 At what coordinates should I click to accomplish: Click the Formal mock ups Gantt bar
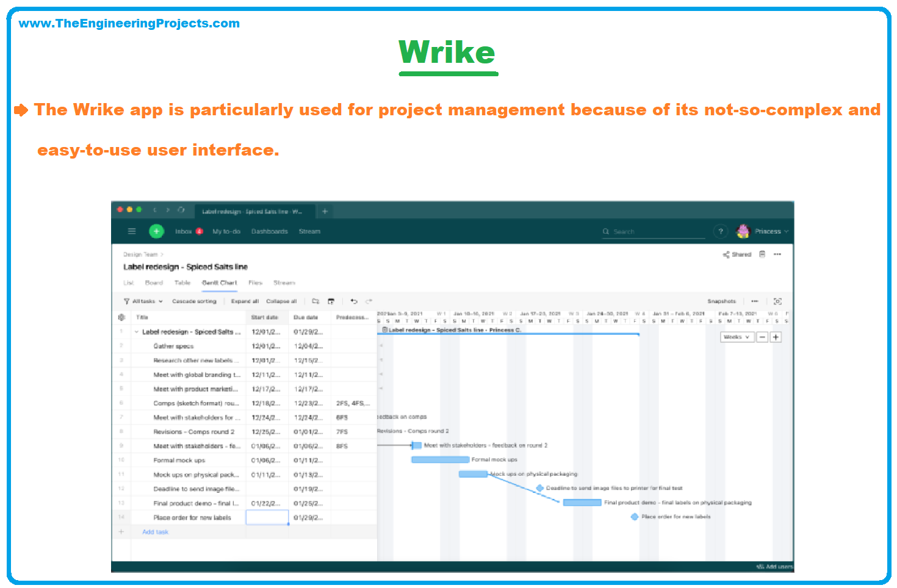(x=441, y=459)
